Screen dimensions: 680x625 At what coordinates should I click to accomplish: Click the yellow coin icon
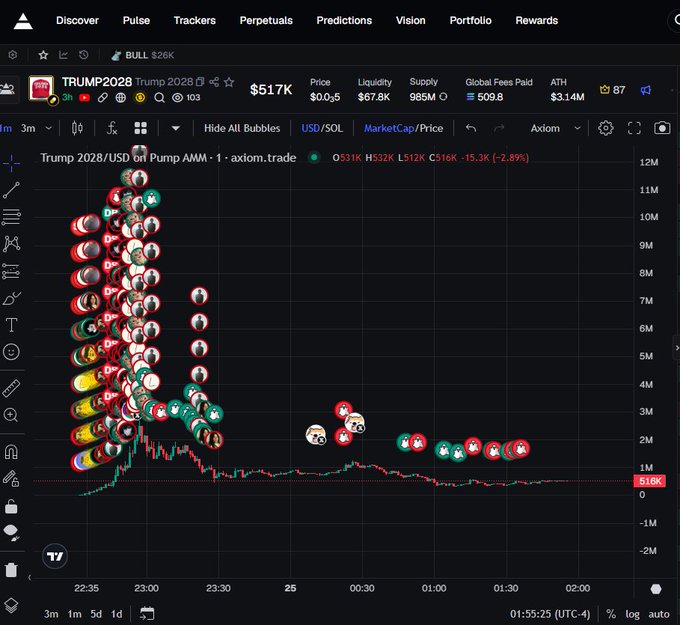[140, 98]
